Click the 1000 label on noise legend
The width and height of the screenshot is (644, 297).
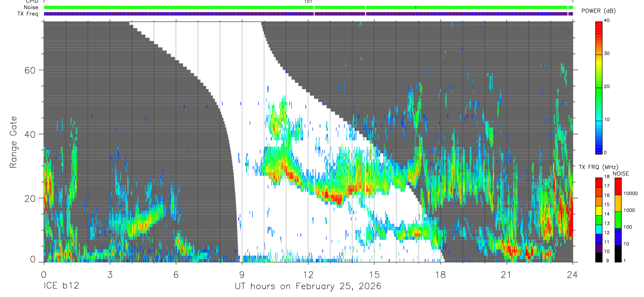point(629,210)
